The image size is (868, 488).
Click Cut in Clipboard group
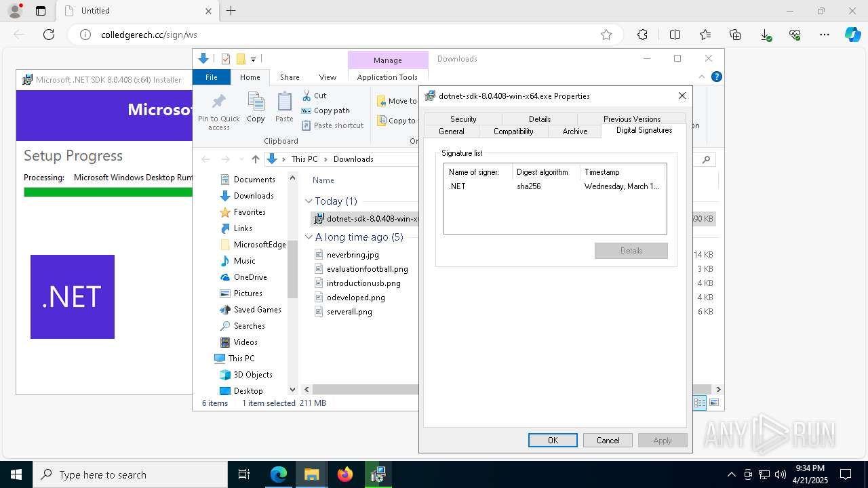coord(314,96)
